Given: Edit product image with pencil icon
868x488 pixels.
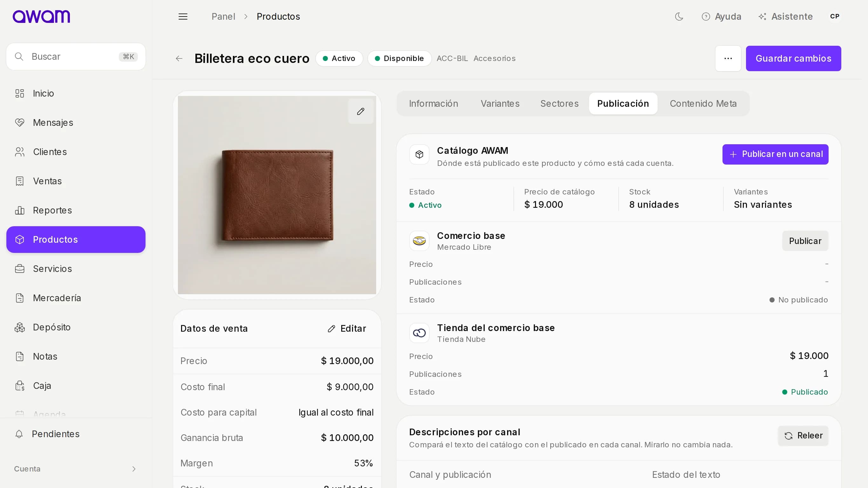Looking at the screenshot, I should click(361, 112).
